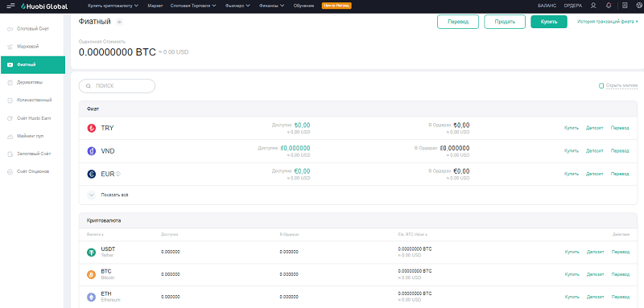Select Фиатный account in sidebar

33,65
